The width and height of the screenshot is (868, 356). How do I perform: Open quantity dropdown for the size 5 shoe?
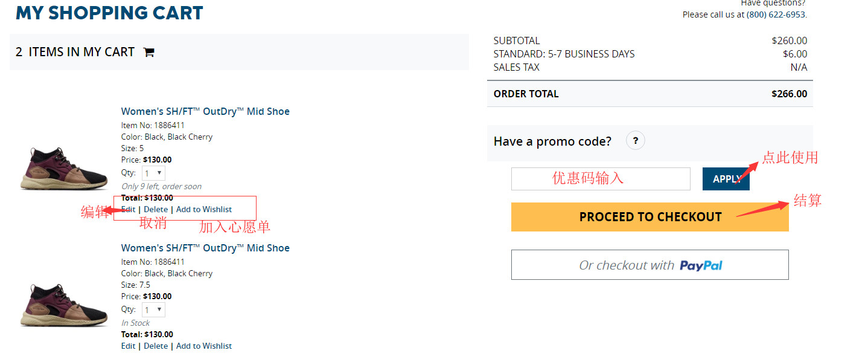(153, 173)
